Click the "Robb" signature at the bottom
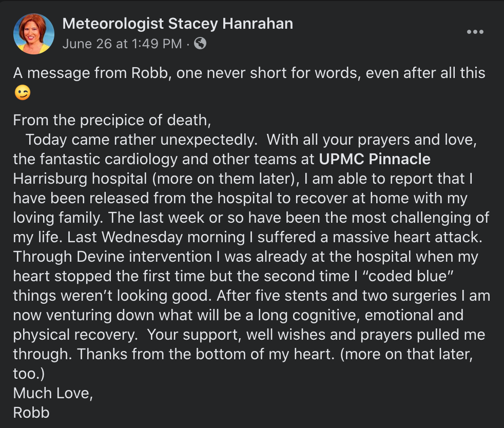This screenshot has height=428, width=504. click(x=31, y=413)
